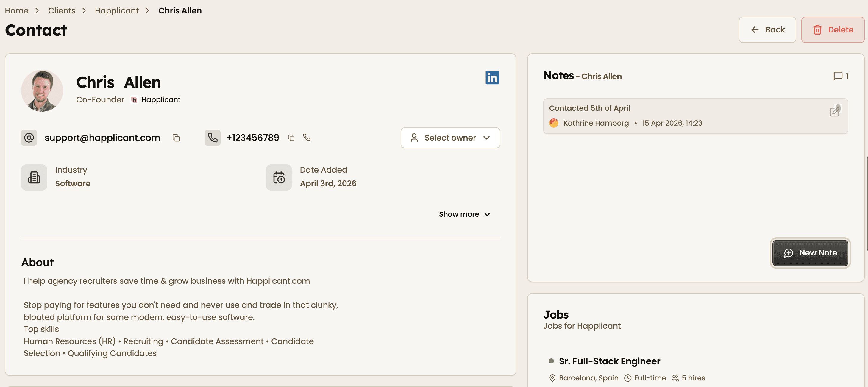Click the 'Software' industry value
Viewport: 868px width, 387px height.
73,184
